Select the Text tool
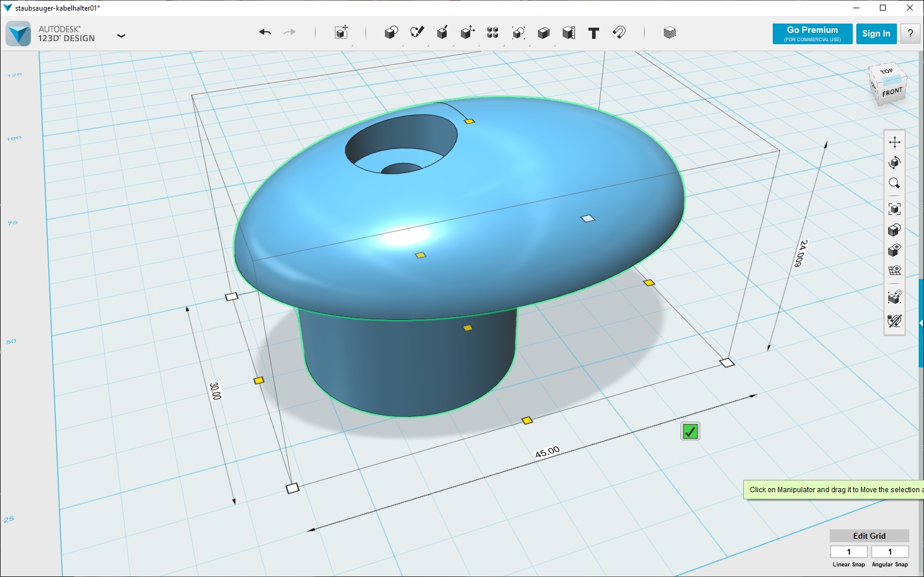The image size is (924, 577). [594, 33]
